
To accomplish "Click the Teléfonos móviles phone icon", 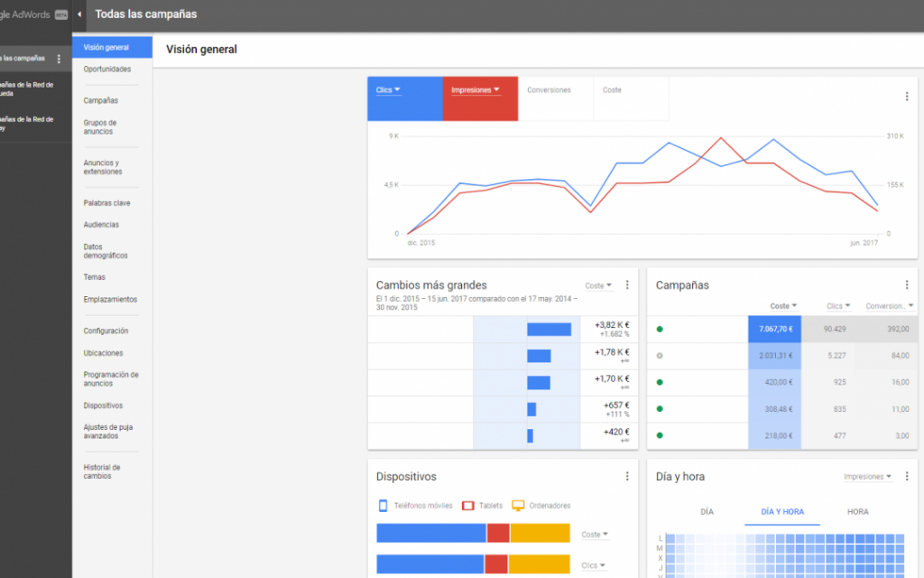I will click(x=381, y=505).
